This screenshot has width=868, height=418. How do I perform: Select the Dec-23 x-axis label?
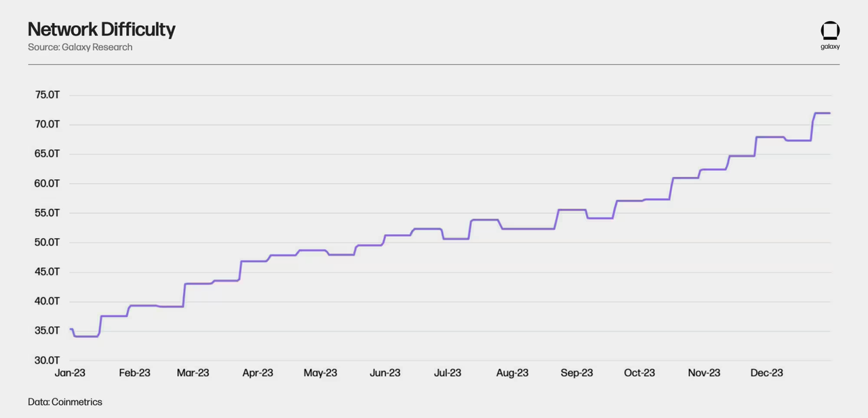(x=767, y=373)
